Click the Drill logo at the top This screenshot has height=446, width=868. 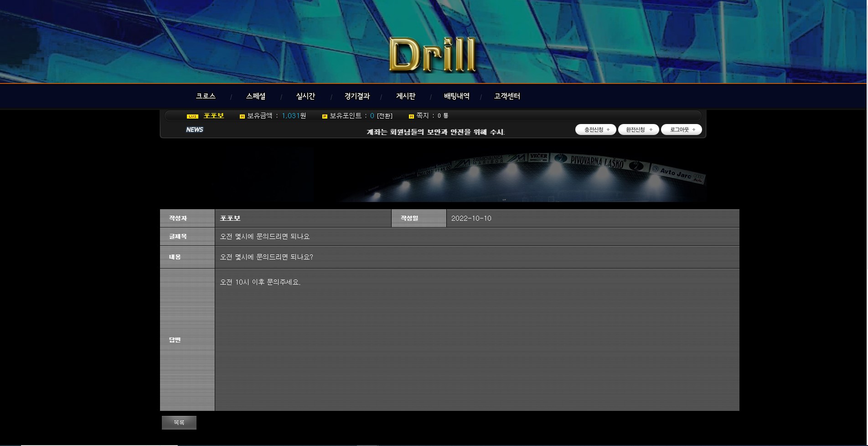tap(432, 55)
